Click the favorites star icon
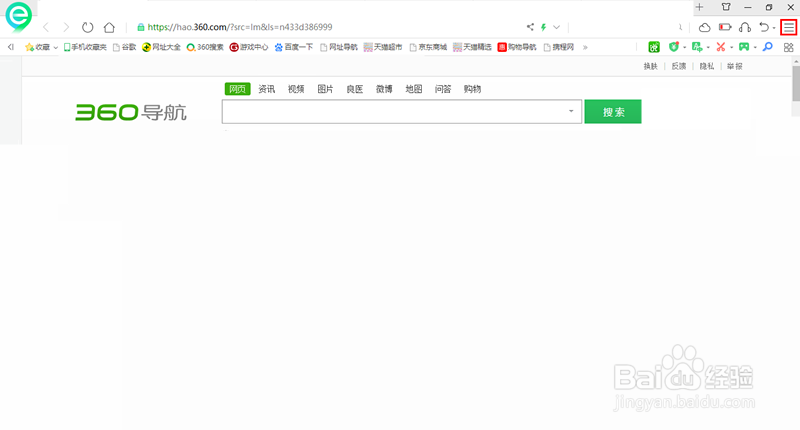Image resolution: width=800 pixels, height=430 pixels. (30, 47)
